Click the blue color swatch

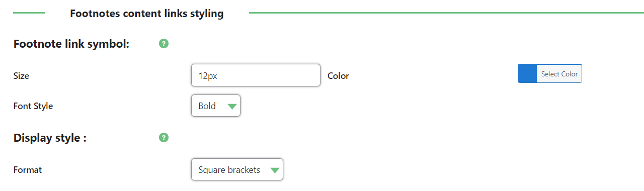click(x=527, y=74)
